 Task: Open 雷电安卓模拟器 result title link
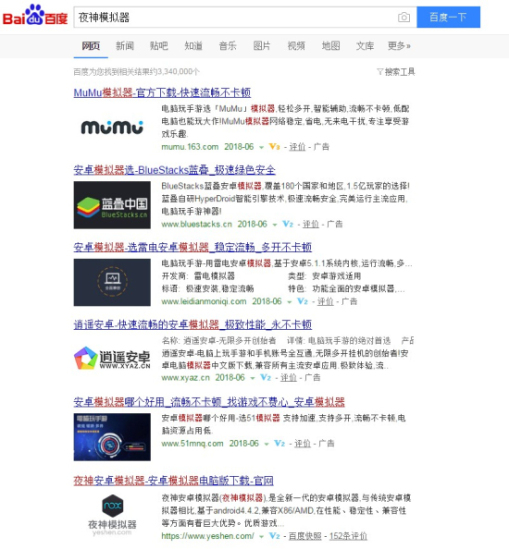click(x=193, y=247)
